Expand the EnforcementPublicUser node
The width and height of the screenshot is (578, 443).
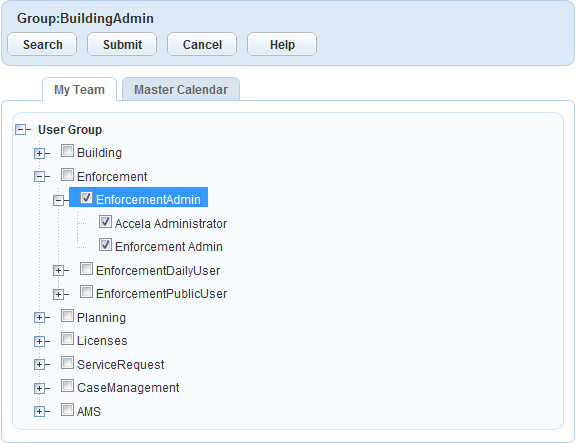point(58,294)
